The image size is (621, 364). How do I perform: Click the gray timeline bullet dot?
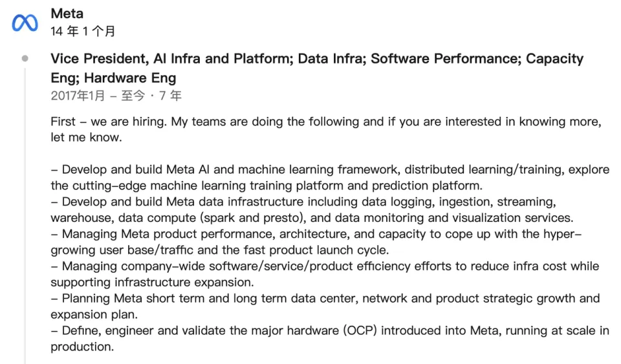[25, 59]
